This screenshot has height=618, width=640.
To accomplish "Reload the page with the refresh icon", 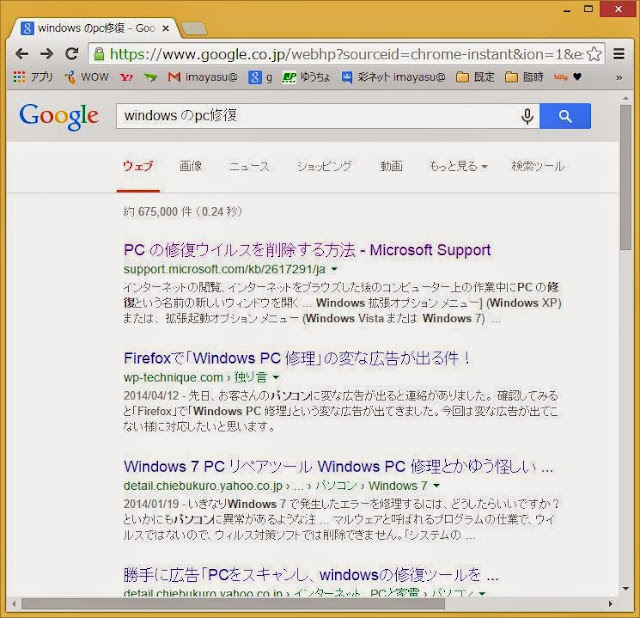I will pos(72,53).
